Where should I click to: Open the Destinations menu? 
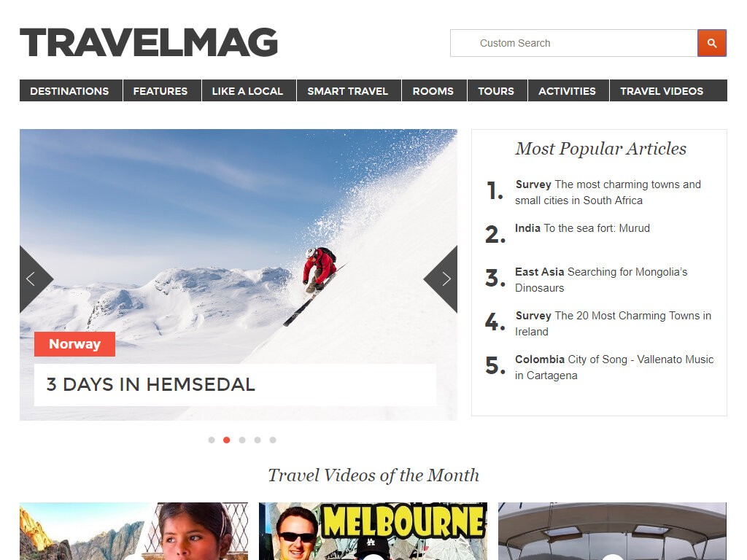(x=69, y=90)
